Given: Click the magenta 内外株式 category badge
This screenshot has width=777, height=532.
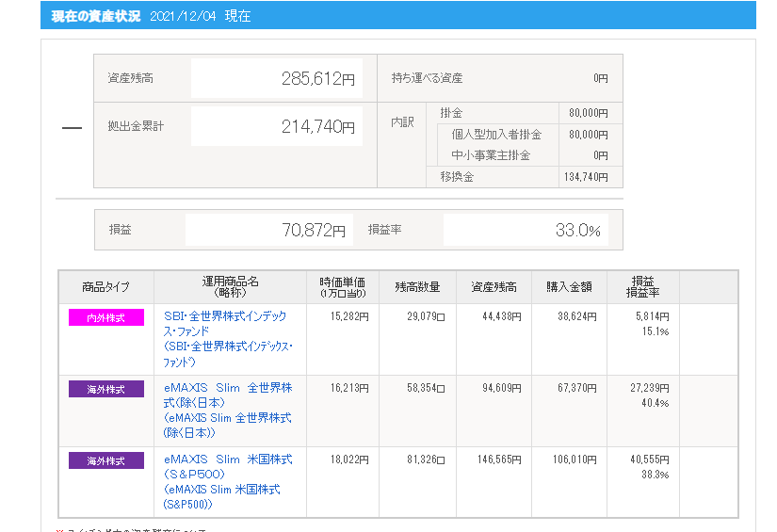Looking at the screenshot, I should 105,318.
